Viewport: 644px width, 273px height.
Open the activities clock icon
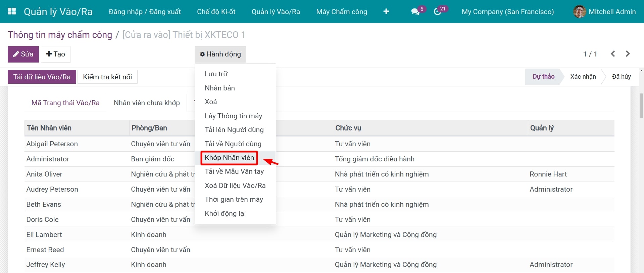437,11
